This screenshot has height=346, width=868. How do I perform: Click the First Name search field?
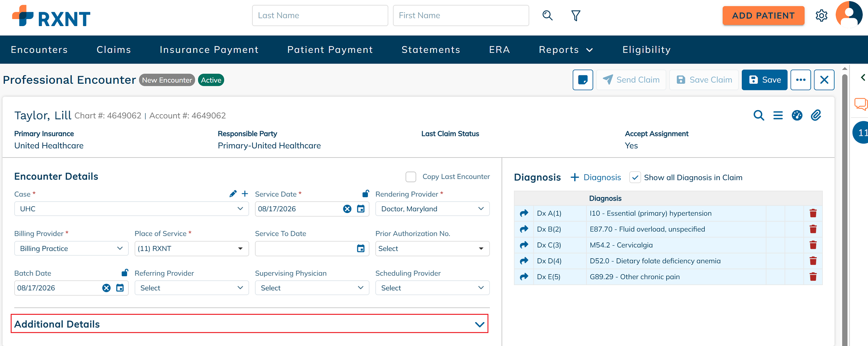tap(461, 15)
